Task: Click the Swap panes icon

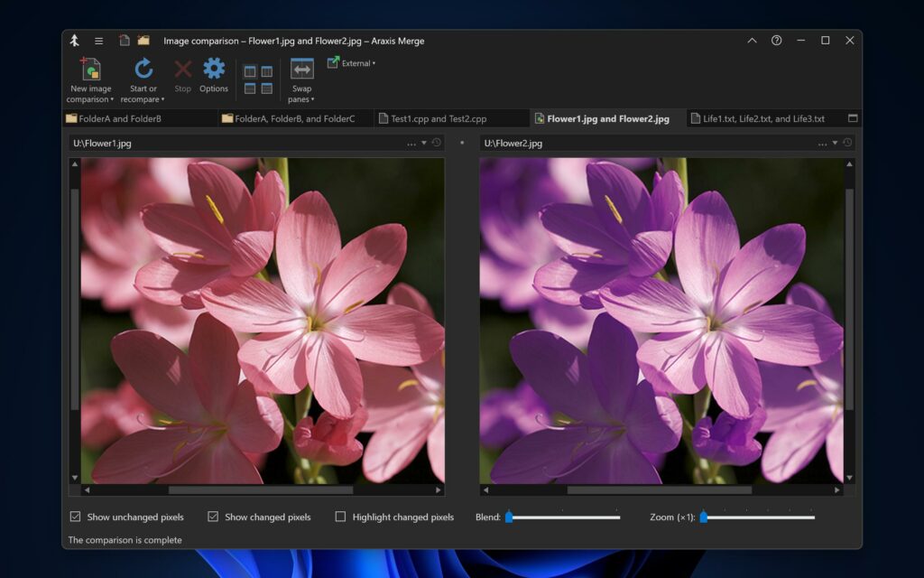Action: click(301, 69)
